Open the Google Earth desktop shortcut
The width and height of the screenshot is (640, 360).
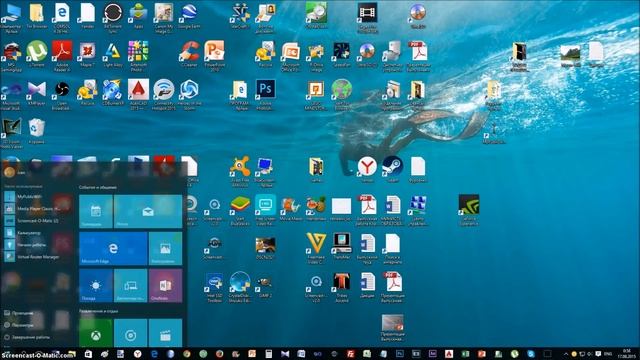[189, 16]
